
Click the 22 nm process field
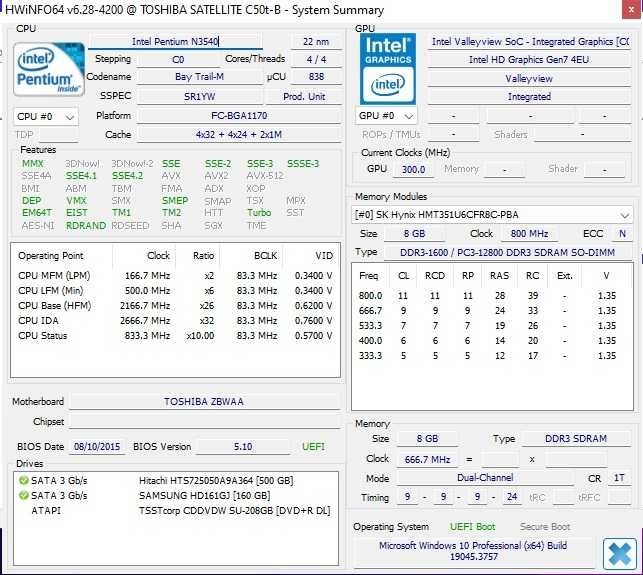click(x=316, y=42)
